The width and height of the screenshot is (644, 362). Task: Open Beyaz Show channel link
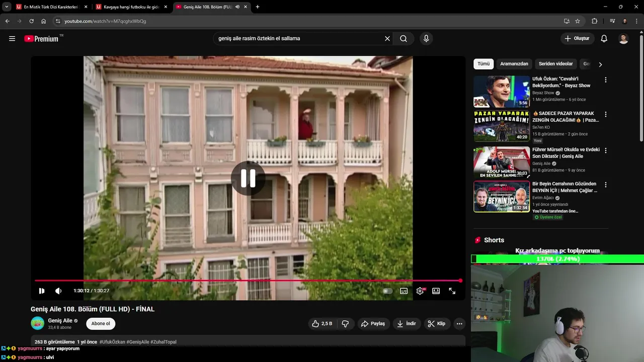(543, 93)
